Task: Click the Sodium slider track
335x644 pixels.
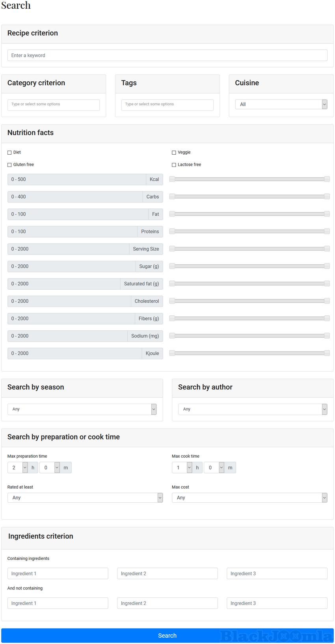Action: tap(249, 336)
